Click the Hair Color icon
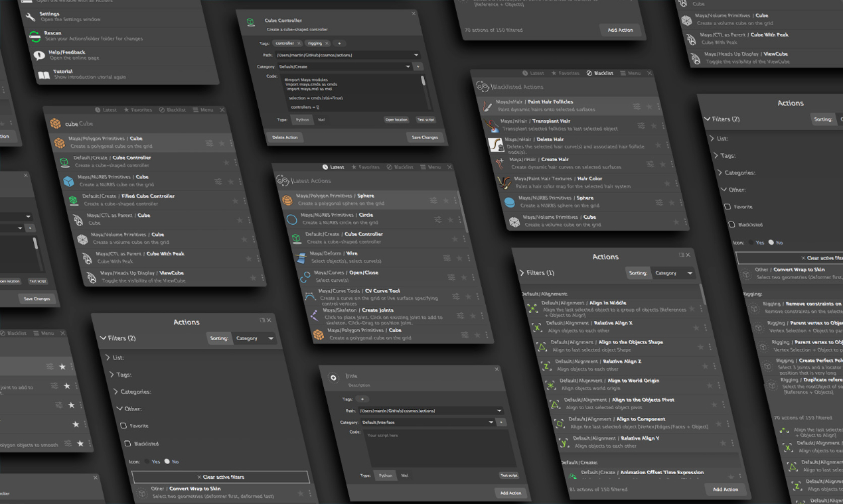The width and height of the screenshot is (843, 504). 506,182
